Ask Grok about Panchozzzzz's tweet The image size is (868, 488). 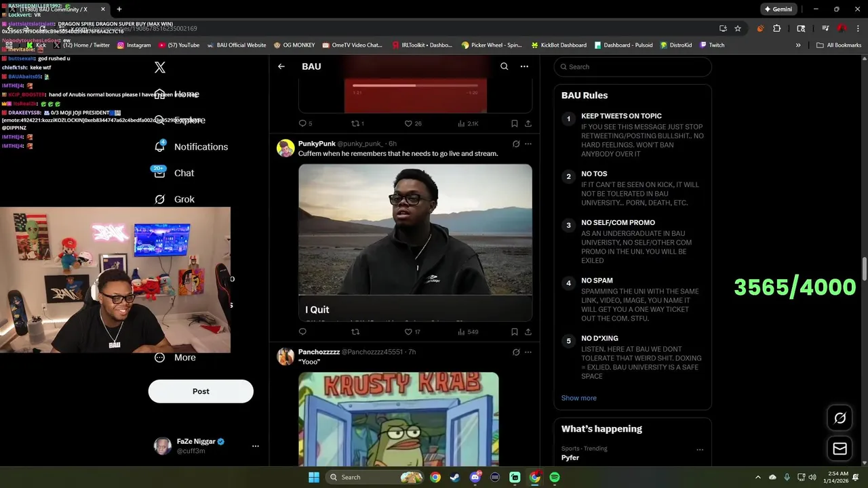point(516,352)
